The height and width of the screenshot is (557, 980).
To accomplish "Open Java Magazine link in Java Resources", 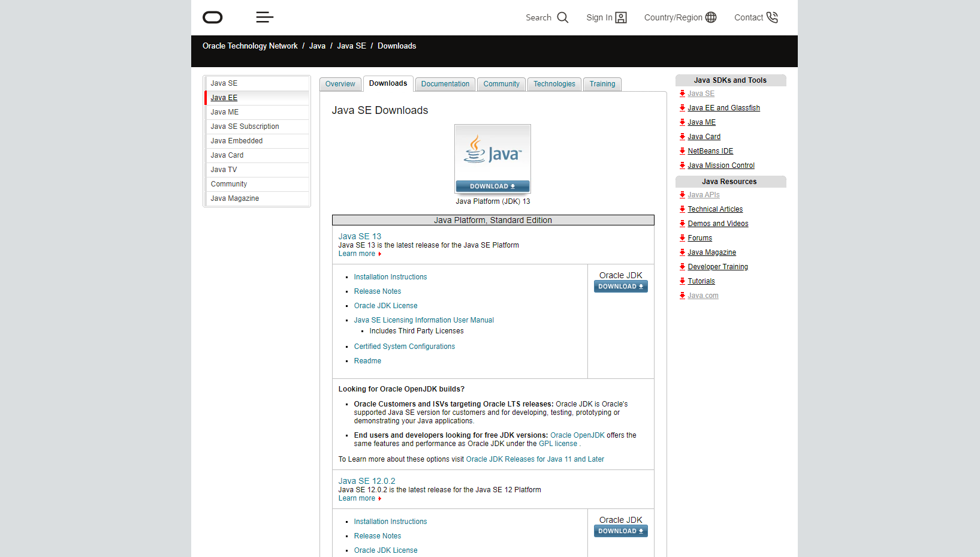I will tap(712, 252).
